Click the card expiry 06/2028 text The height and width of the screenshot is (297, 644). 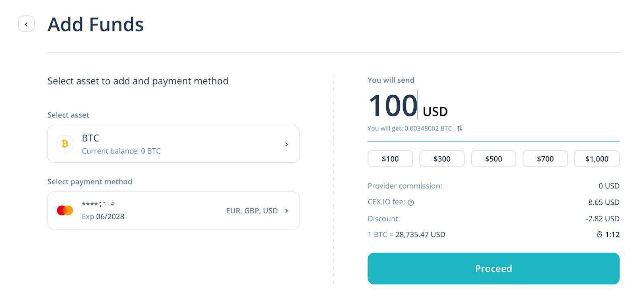103,217
